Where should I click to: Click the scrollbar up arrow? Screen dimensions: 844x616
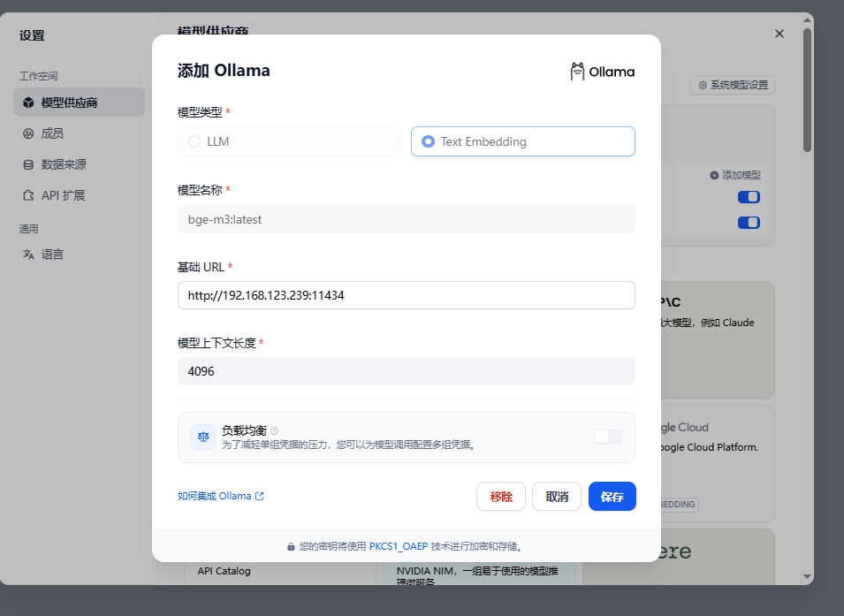(x=807, y=20)
